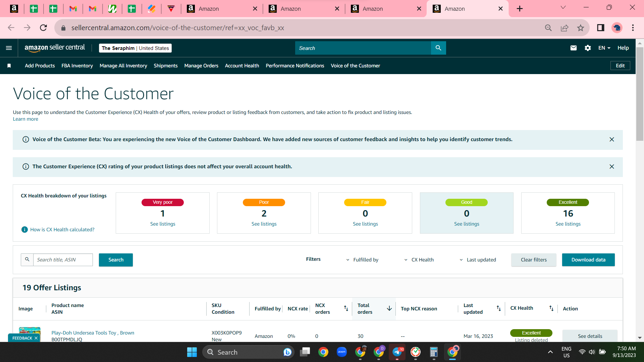Open the EN language dropdown
The height and width of the screenshot is (362, 644).
click(604, 48)
